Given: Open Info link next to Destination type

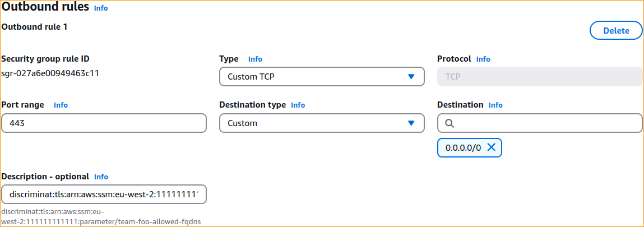Looking at the screenshot, I should pos(298,105).
